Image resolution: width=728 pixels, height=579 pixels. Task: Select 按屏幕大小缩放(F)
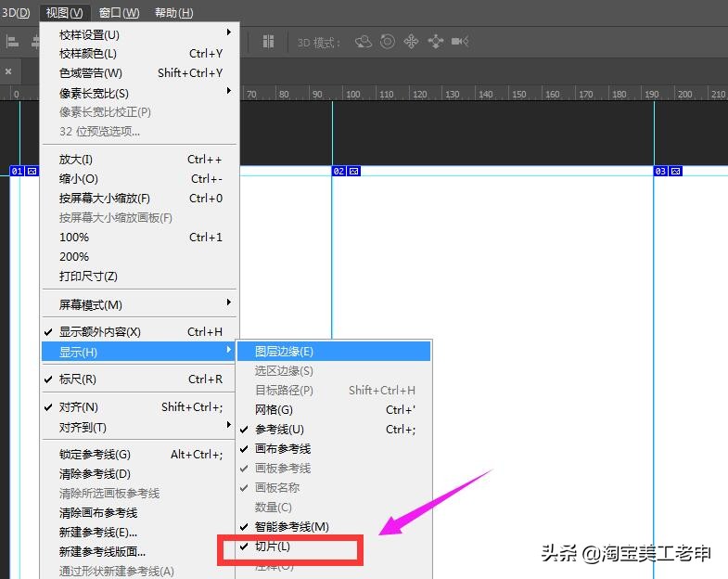click(x=140, y=199)
